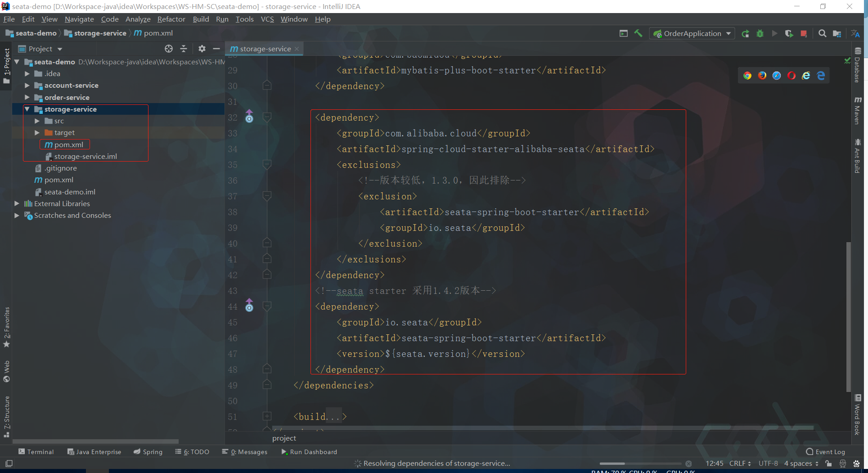Open pom.xml in Internet Explorer
The image size is (868, 473).
click(x=806, y=76)
